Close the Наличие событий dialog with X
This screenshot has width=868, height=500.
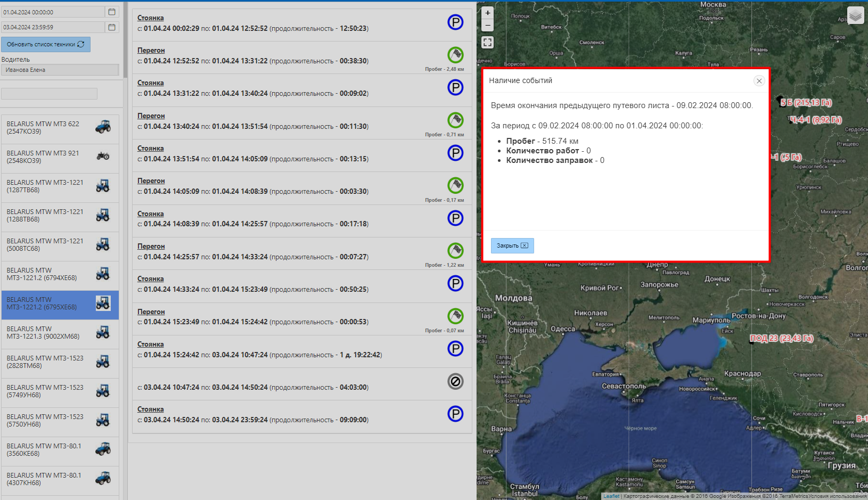tap(759, 81)
